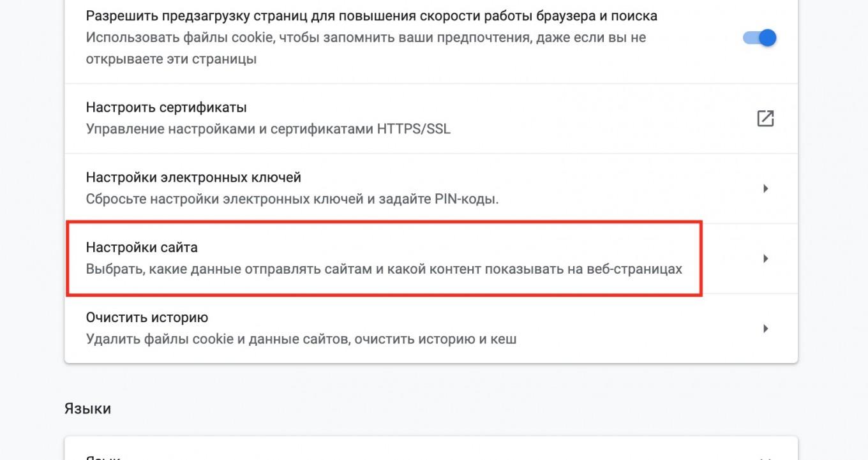This screenshot has width=868, height=460.
Task: Click the arrow next to Настройки электронных ключей
Action: pos(765,189)
